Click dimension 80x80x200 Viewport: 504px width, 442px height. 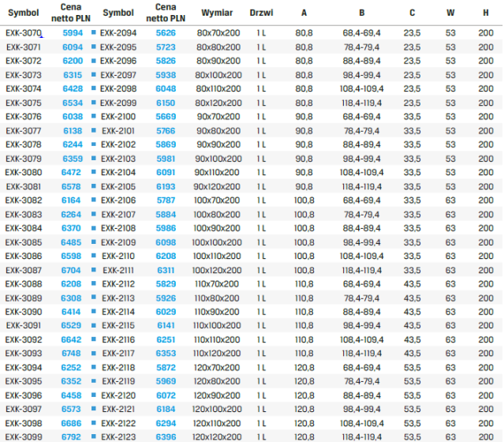[x=218, y=47]
